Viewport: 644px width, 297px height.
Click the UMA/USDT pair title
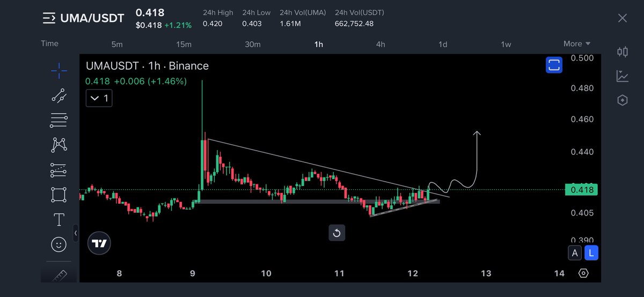click(x=91, y=18)
